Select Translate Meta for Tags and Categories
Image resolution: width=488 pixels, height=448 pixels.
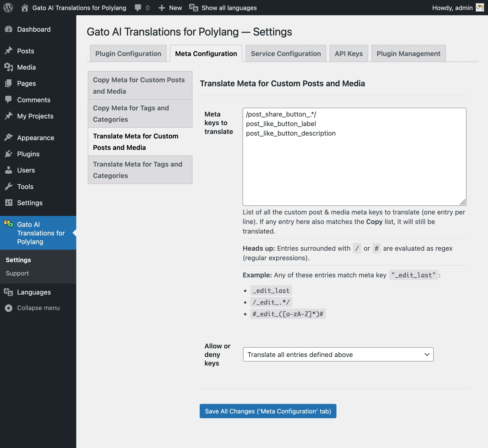tap(140, 170)
